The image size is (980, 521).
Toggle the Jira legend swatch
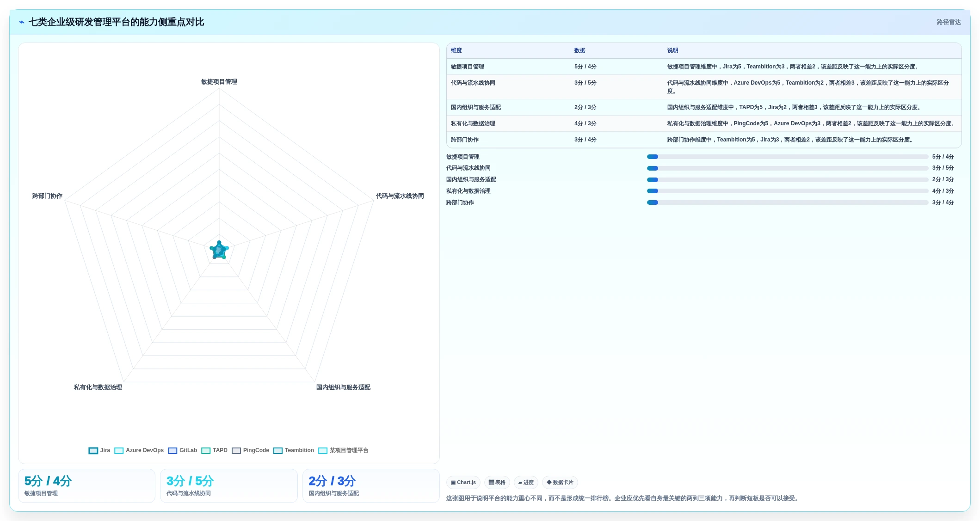pos(93,451)
